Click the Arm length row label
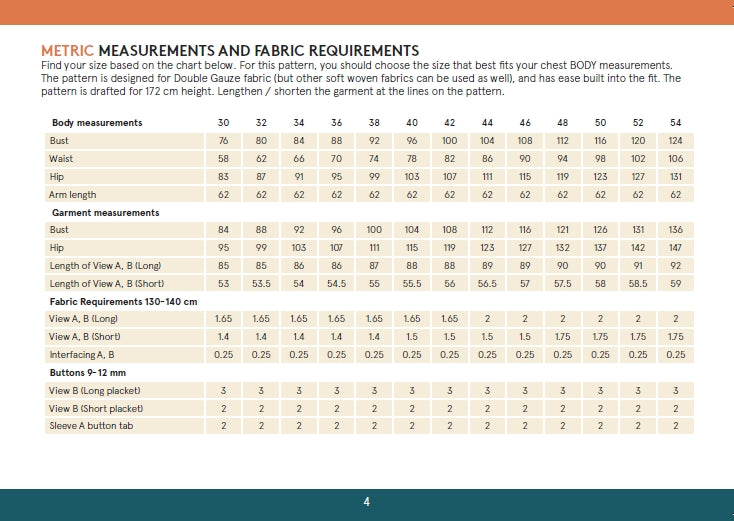 click(x=73, y=195)
